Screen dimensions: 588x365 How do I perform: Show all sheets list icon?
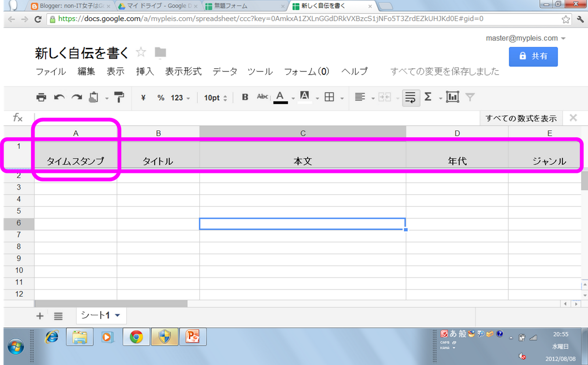click(58, 316)
